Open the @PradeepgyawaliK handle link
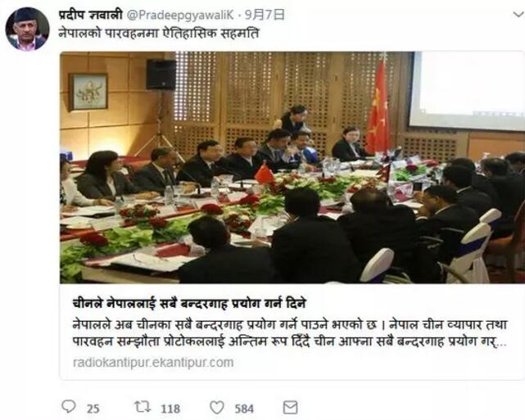Image resolution: width=525 pixels, height=420 pixels. (x=181, y=15)
